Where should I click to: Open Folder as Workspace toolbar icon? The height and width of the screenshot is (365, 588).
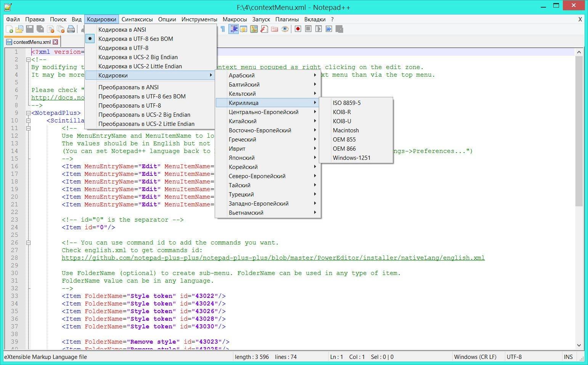coord(275,29)
